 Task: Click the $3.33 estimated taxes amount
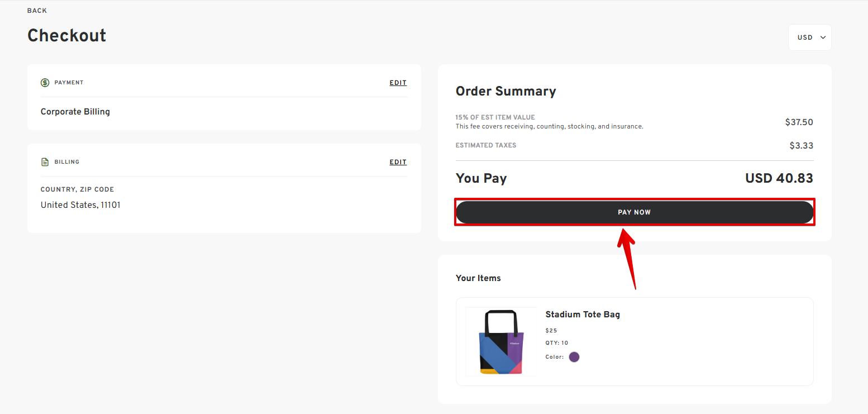(x=801, y=146)
